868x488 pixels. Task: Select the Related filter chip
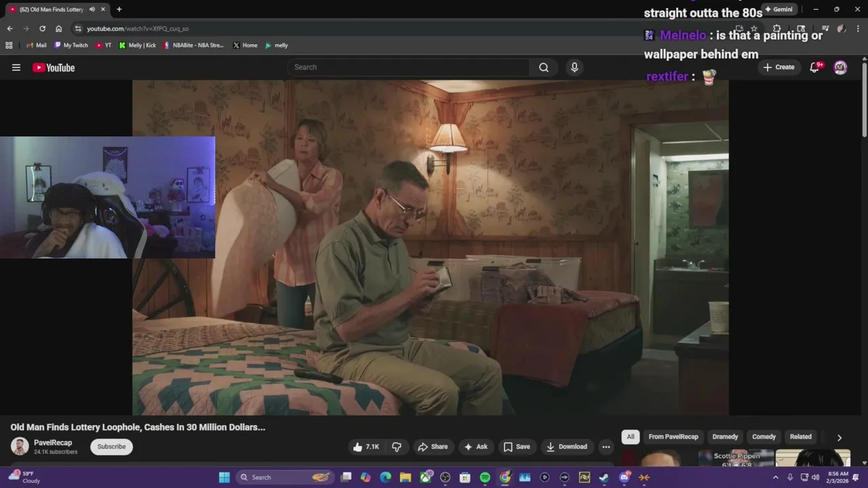tap(800, 437)
